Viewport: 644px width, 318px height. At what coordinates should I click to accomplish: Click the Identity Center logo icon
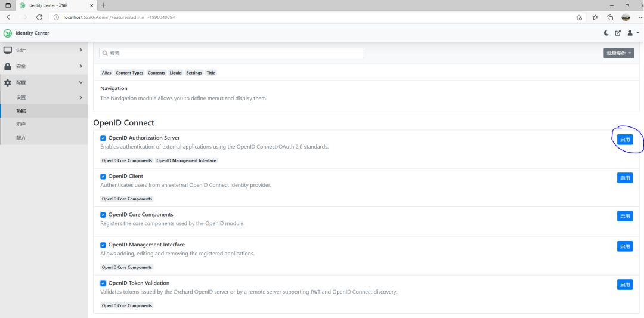point(7,33)
